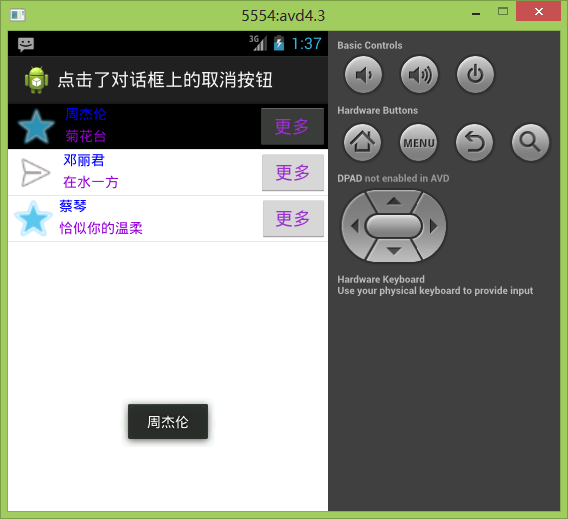Tap 更多 button in 蔡琴 row
The height and width of the screenshot is (519, 568).
click(293, 218)
